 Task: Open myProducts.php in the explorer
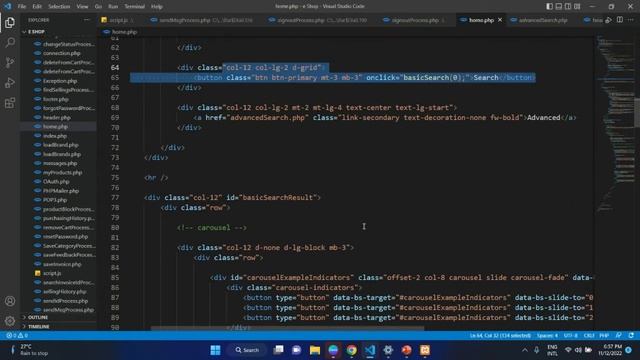[x=62, y=173]
